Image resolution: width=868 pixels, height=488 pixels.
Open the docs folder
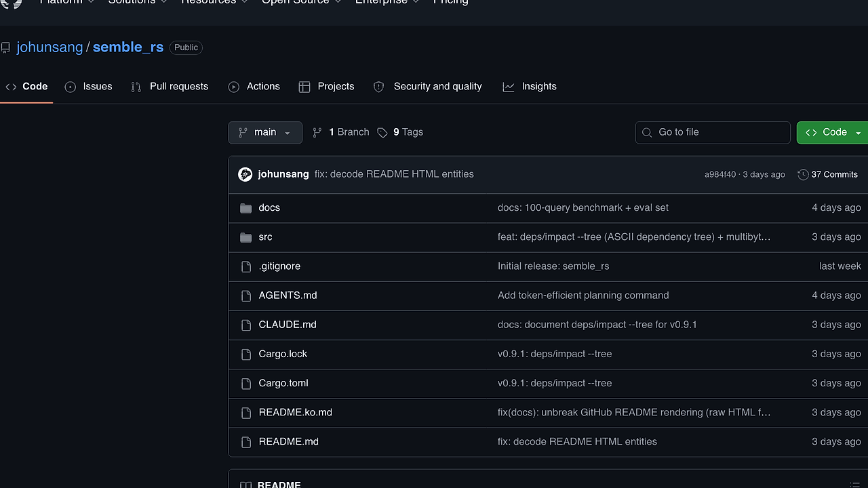click(x=269, y=208)
